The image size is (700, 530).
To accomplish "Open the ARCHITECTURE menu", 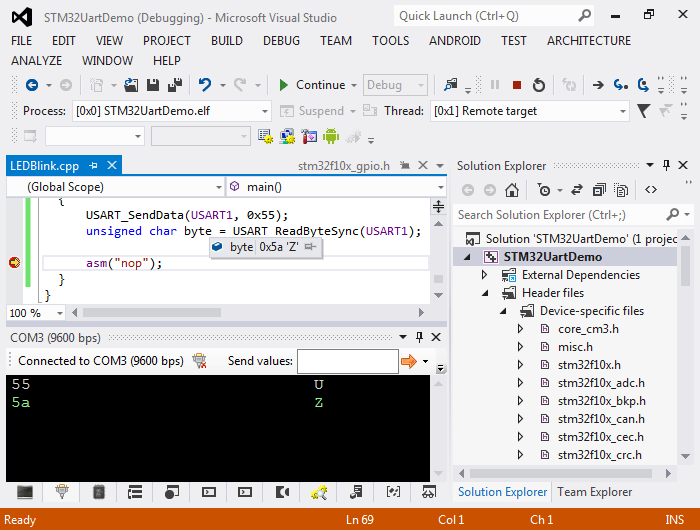I will tap(589, 41).
